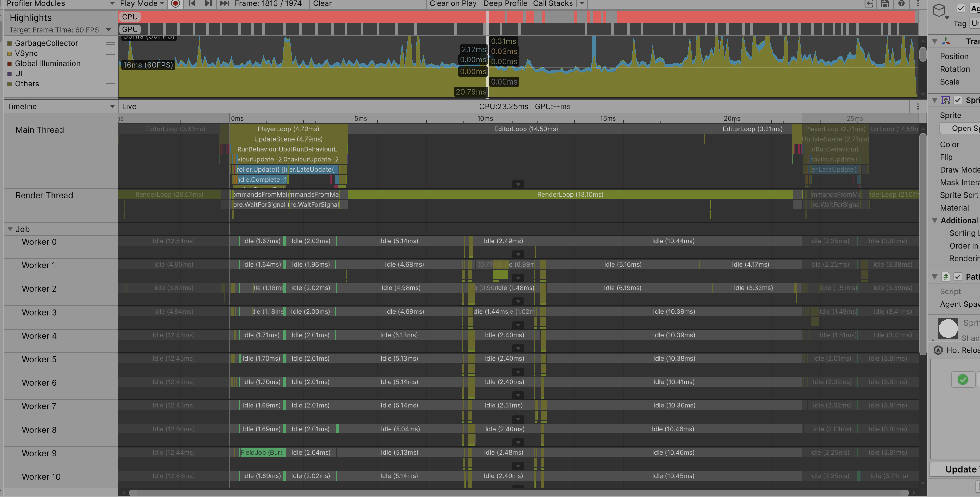Screen dimensions: 980x497
Task: Select the Live tab in timeline
Action: [x=129, y=106]
